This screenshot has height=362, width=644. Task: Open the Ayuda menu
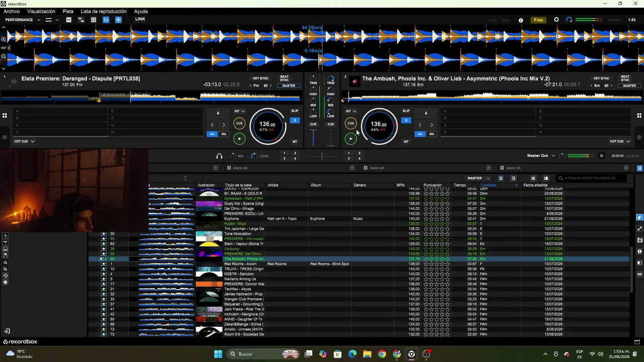point(141,11)
